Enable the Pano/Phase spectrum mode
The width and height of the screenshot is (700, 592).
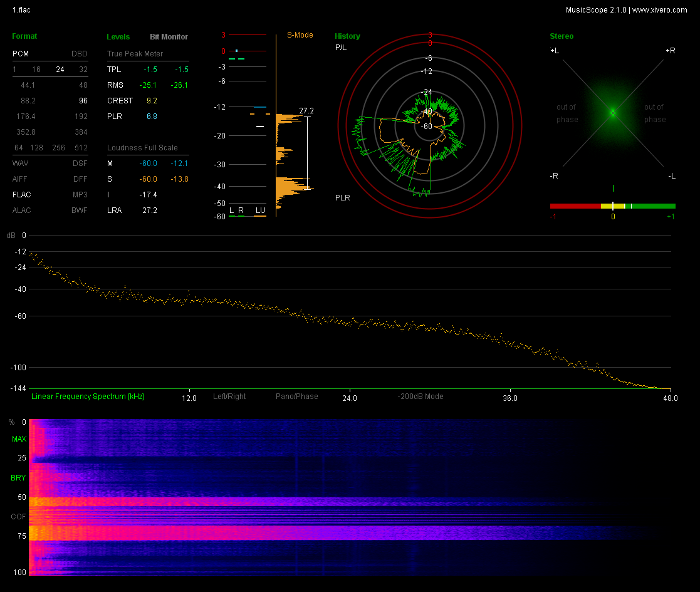tap(296, 397)
